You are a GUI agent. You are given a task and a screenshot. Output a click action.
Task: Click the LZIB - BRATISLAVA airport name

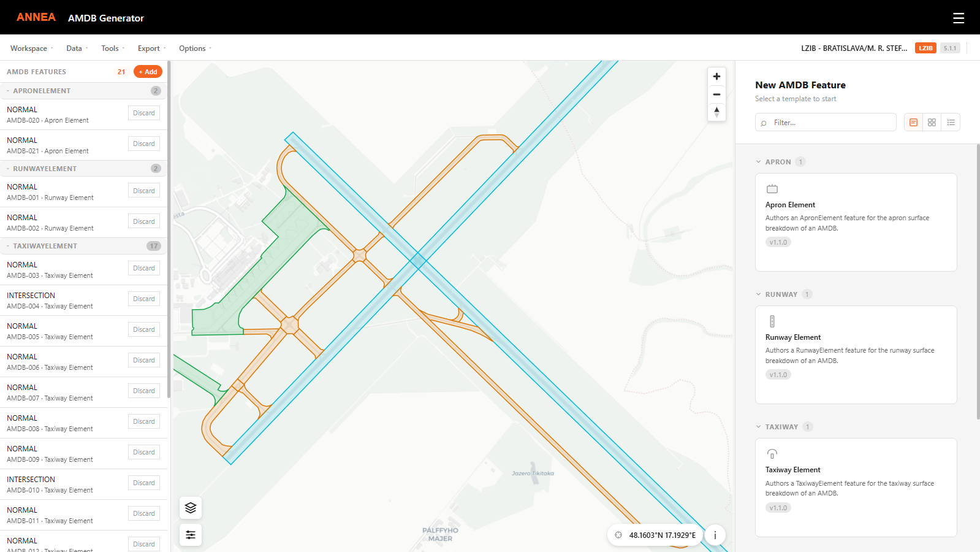click(x=854, y=48)
